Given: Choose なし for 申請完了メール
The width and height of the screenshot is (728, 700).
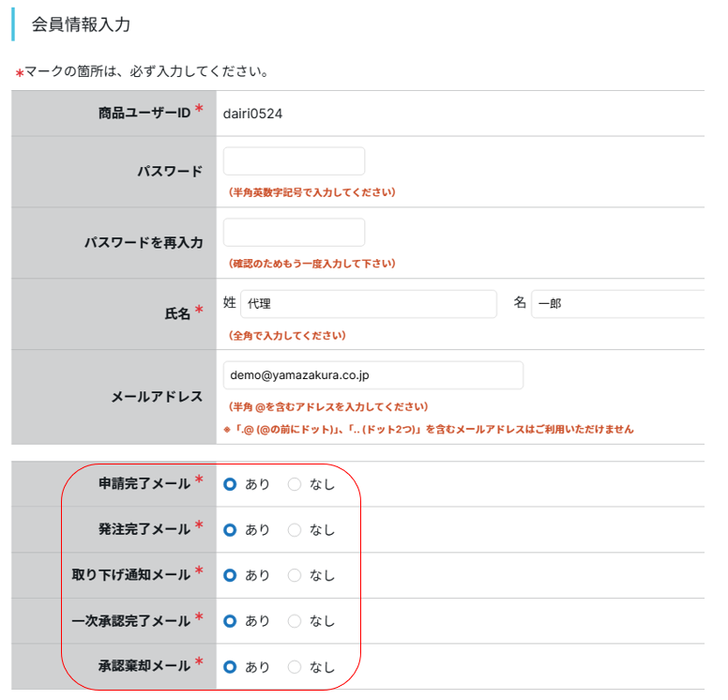Looking at the screenshot, I should pos(295,484).
